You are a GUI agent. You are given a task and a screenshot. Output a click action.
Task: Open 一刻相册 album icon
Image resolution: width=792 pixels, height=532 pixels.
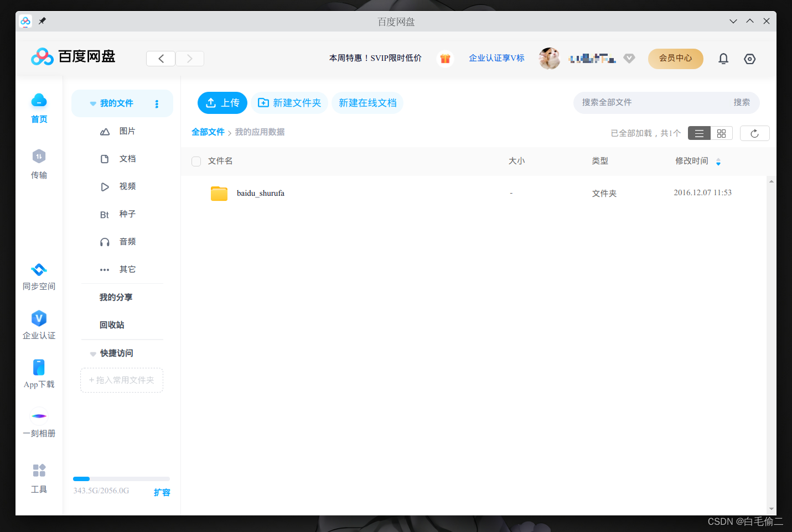pyautogui.click(x=39, y=416)
